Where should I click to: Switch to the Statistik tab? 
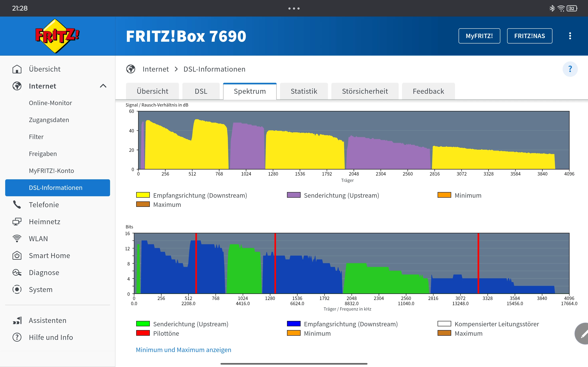click(304, 91)
